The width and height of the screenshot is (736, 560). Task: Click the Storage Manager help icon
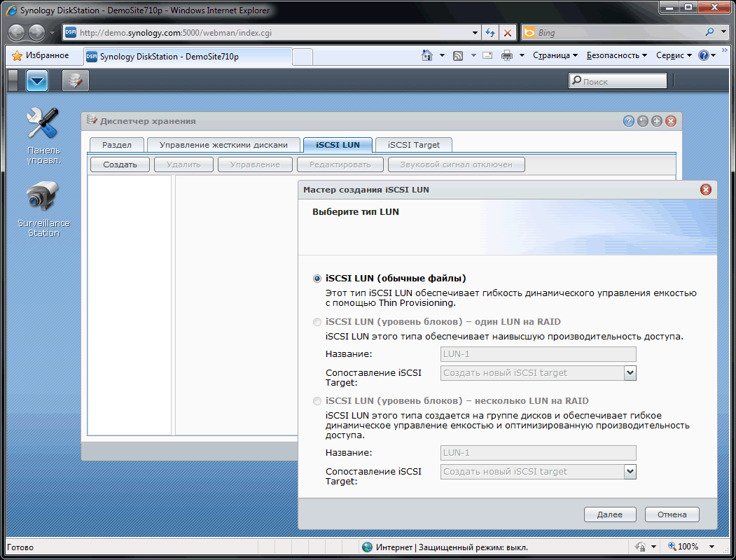point(629,121)
